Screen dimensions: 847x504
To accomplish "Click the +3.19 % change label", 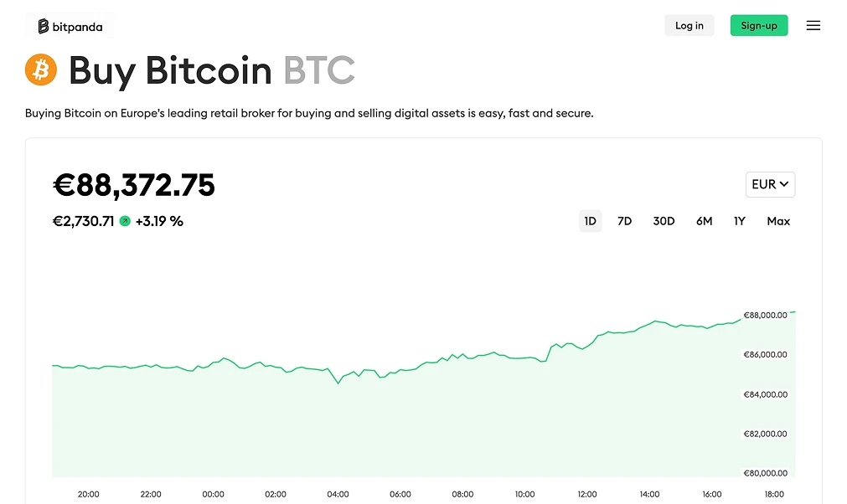I will coord(159,221).
